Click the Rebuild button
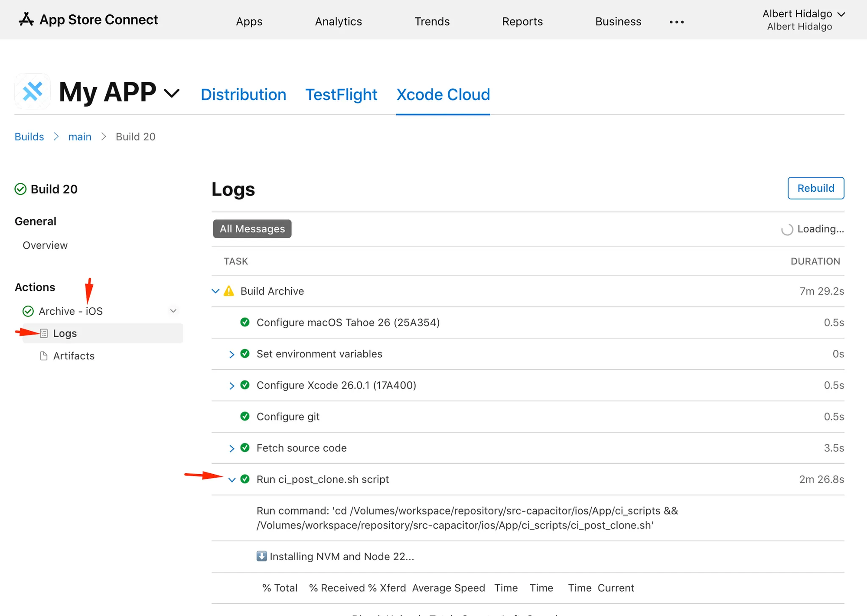867x616 pixels. tap(815, 188)
